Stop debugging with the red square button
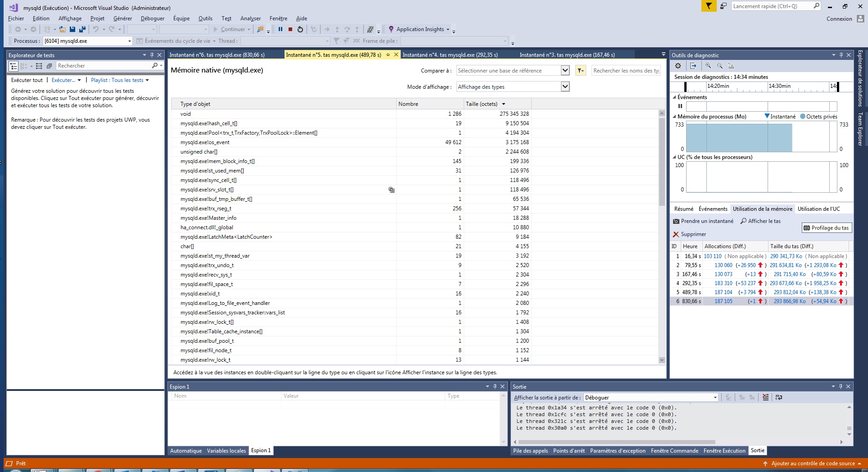 coord(290,29)
